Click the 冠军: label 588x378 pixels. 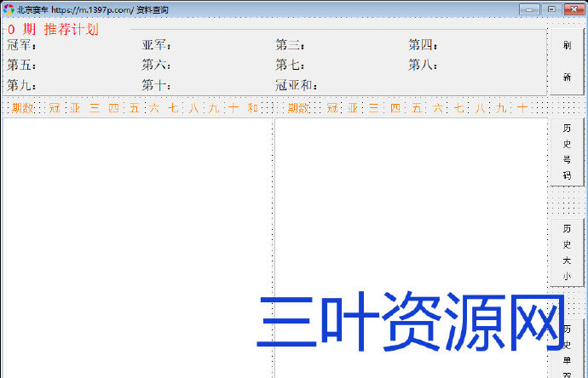pos(22,45)
